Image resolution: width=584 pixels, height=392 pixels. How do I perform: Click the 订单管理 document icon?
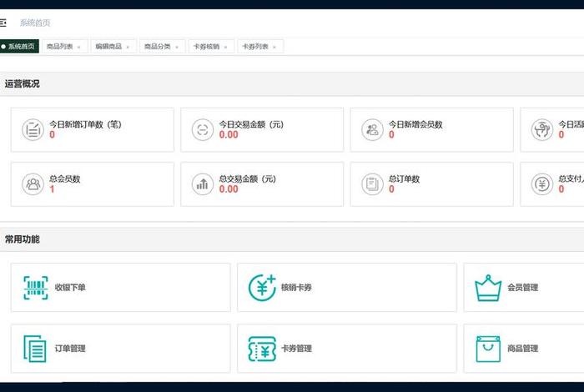coord(35,349)
